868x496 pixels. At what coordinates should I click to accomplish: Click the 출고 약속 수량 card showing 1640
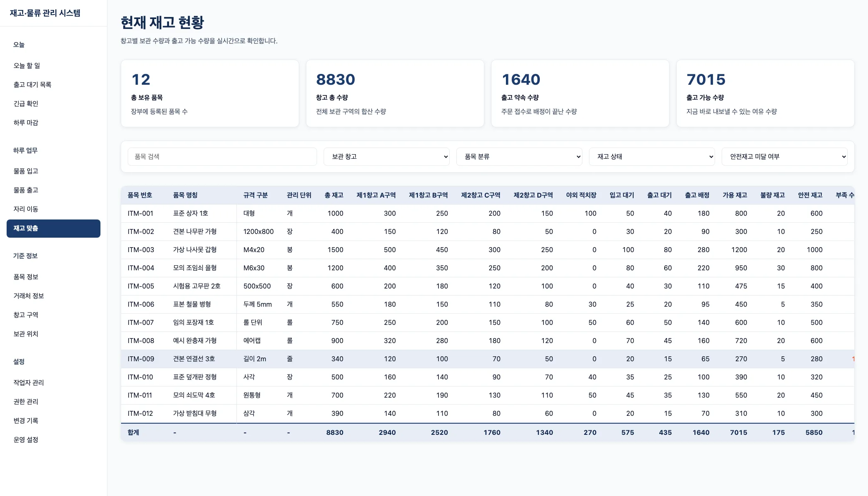tap(580, 93)
